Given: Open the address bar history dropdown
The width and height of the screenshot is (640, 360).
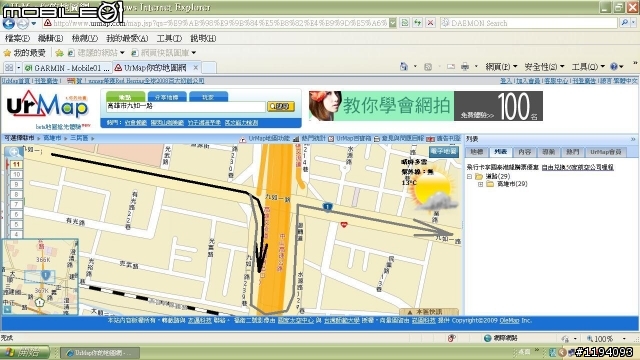Looking at the screenshot, I should (393, 23).
